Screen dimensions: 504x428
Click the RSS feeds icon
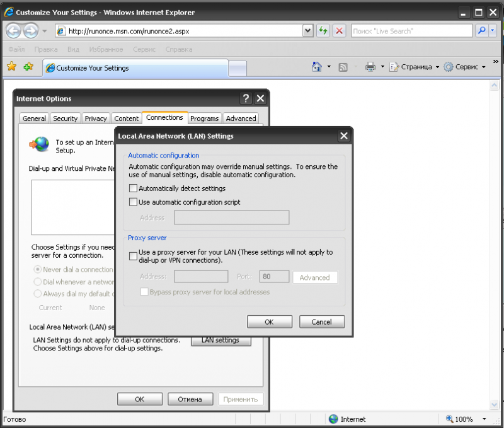pyautogui.click(x=343, y=67)
